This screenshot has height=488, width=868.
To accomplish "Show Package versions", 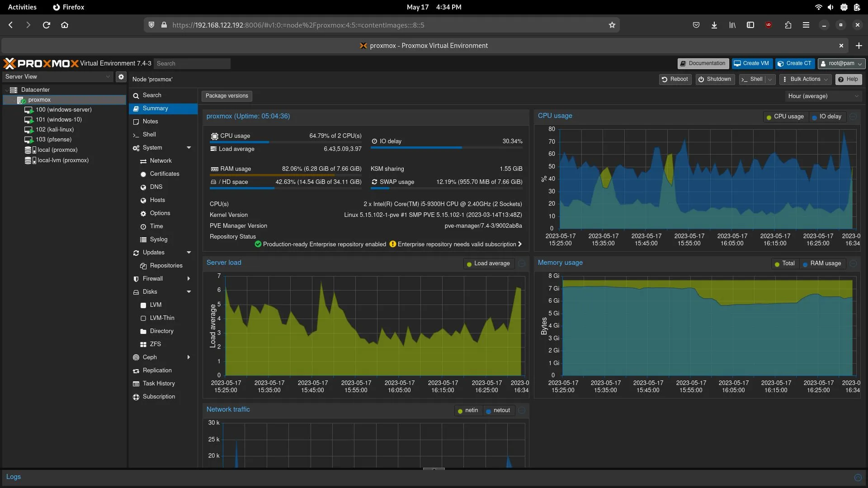I will point(226,96).
